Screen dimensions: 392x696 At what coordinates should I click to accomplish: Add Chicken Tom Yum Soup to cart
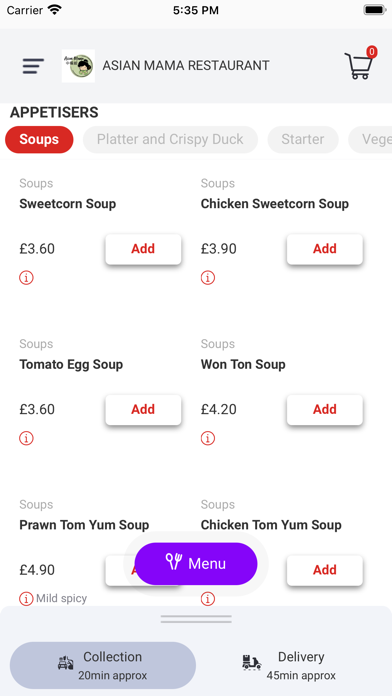(325, 570)
